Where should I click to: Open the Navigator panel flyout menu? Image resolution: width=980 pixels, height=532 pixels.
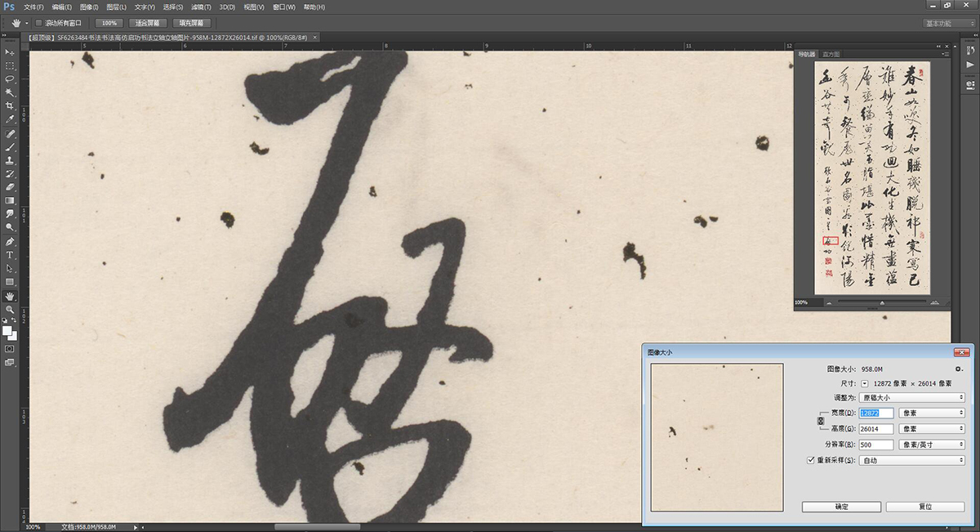[x=947, y=54]
